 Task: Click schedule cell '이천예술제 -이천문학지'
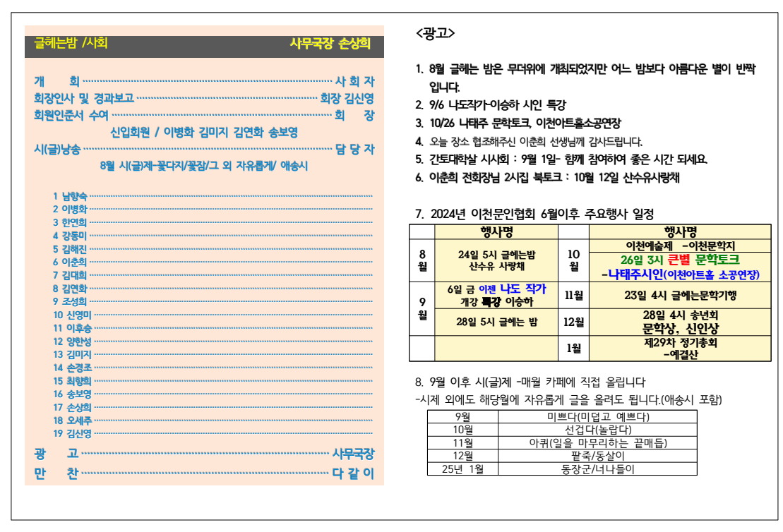pos(680,246)
